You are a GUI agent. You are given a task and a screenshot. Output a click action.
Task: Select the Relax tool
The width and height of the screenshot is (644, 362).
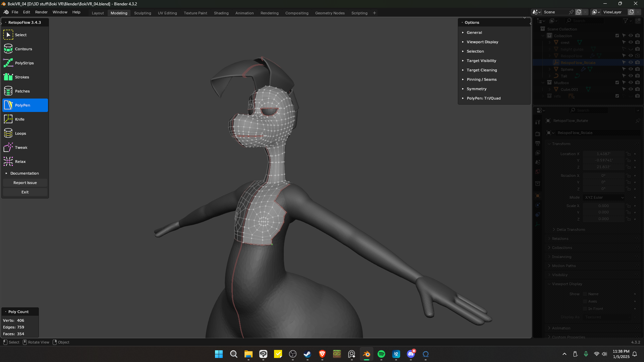(x=25, y=162)
